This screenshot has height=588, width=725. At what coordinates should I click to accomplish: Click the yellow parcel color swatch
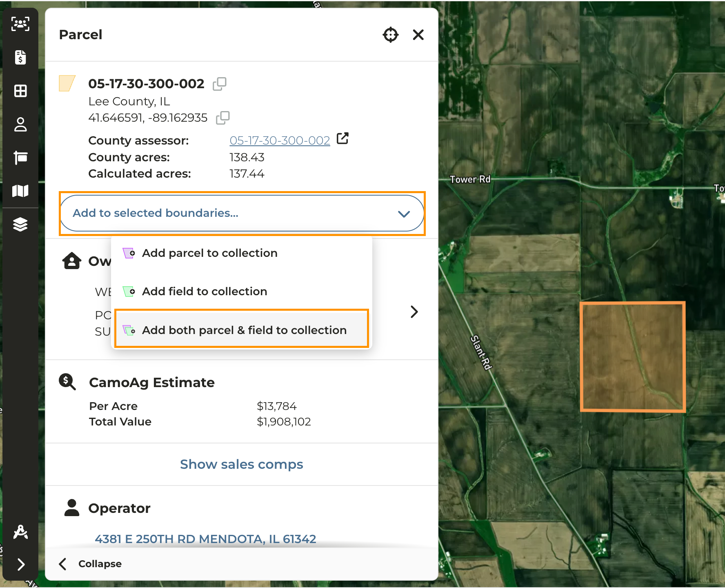point(67,83)
